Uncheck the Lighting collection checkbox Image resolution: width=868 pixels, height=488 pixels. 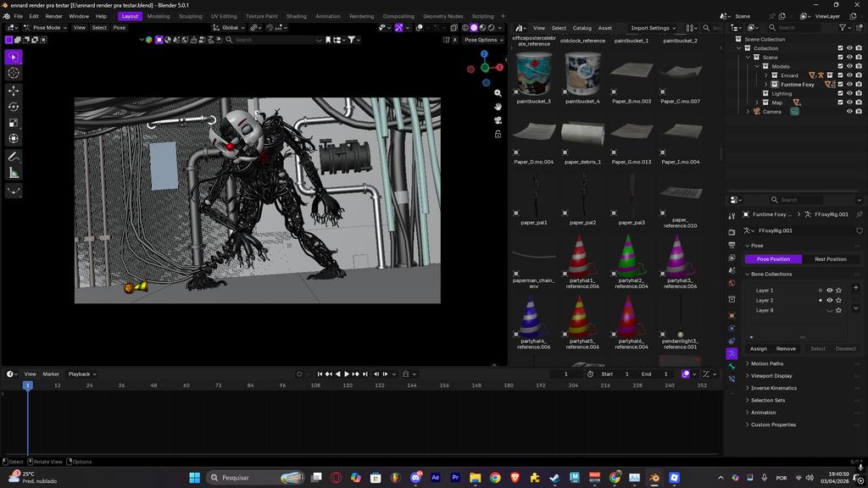(840, 93)
